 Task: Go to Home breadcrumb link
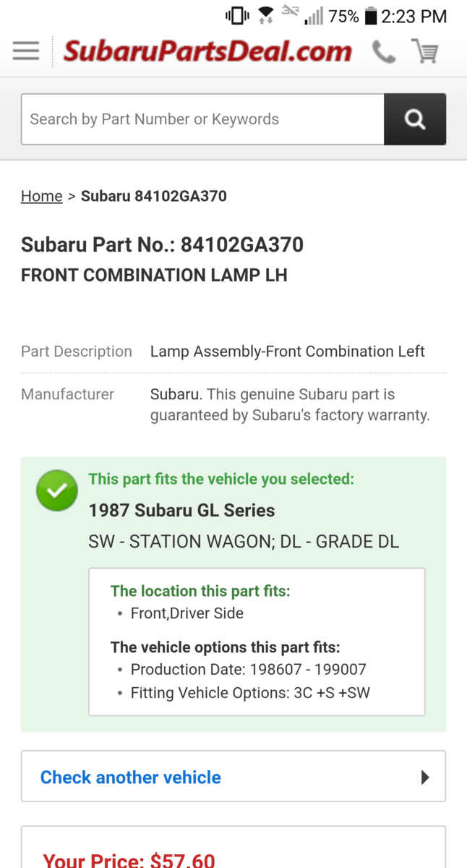click(41, 196)
